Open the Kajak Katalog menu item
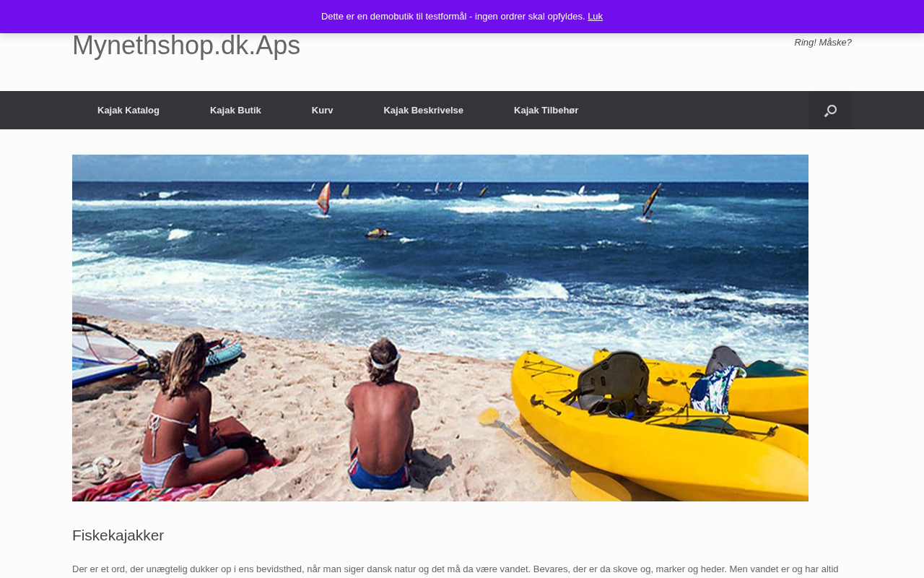Screen dimensions: 924x578 128,111
